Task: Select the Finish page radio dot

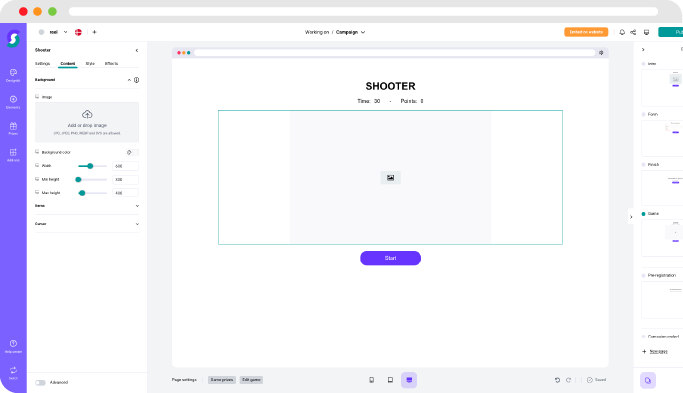Action: point(643,165)
